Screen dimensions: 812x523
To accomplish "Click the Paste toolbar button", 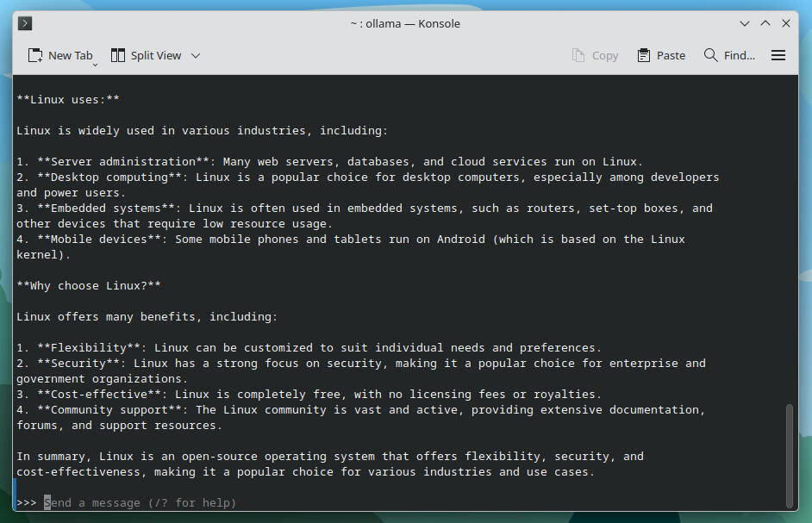I will click(x=660, y=54).
